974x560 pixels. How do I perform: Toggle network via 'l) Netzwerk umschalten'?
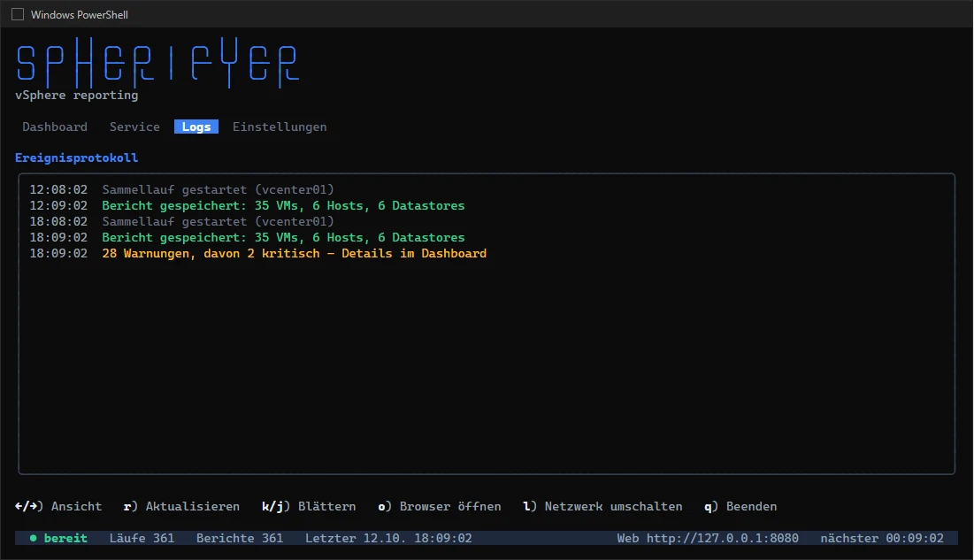[602, 507]
